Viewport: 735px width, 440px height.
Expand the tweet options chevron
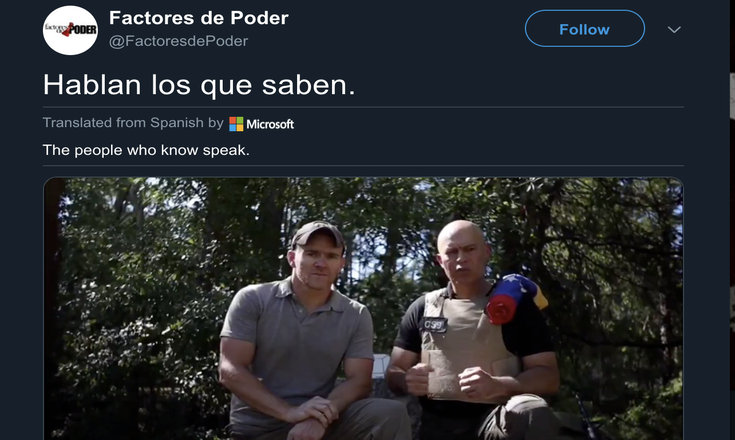tap(674, 30)
